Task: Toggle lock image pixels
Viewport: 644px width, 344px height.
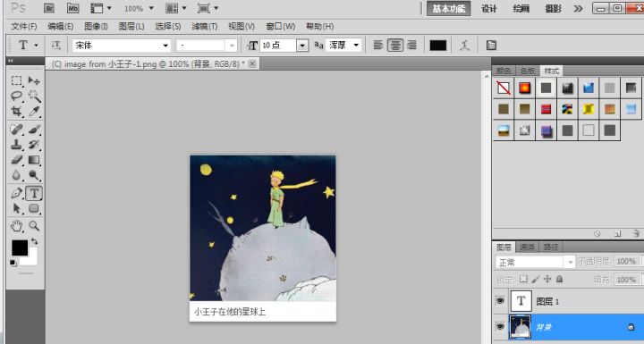Action: (x=535, y=279)
